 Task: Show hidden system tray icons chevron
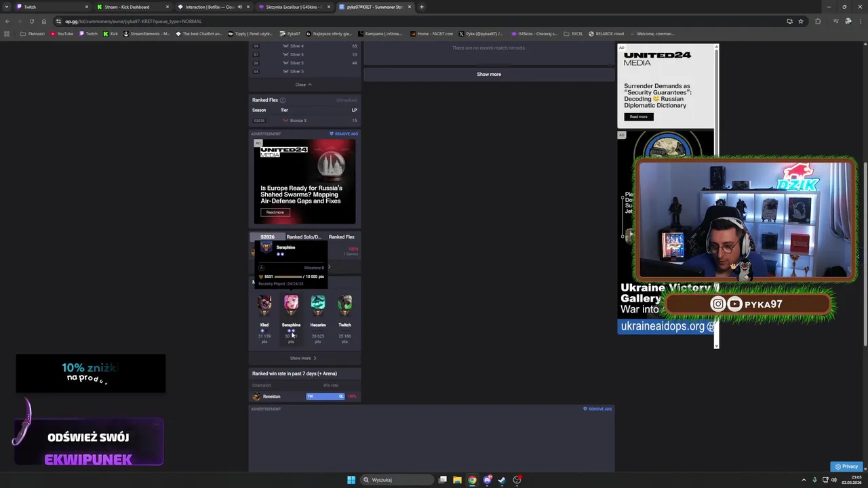[x=804, y=480]
